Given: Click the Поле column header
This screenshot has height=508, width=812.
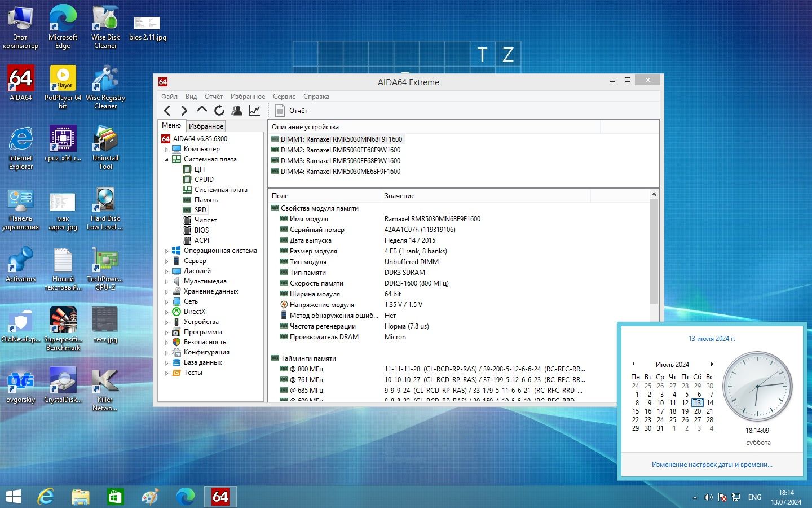Looking at the screenshot, I should pos(325,196).
